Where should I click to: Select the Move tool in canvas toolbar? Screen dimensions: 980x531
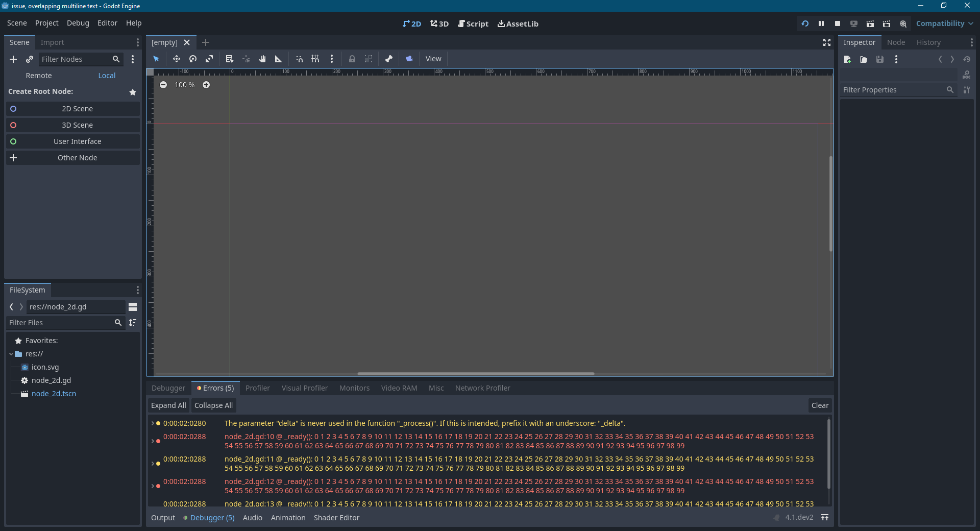(177, 59)
